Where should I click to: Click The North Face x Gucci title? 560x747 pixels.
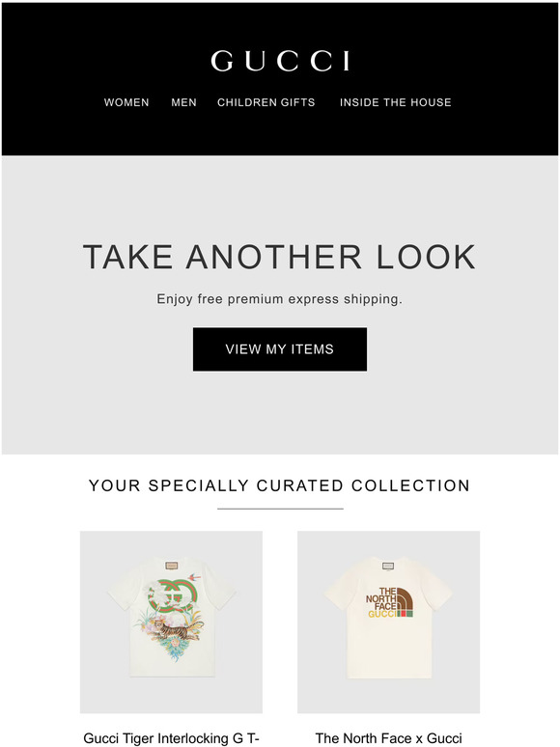(x=388, y=738)
